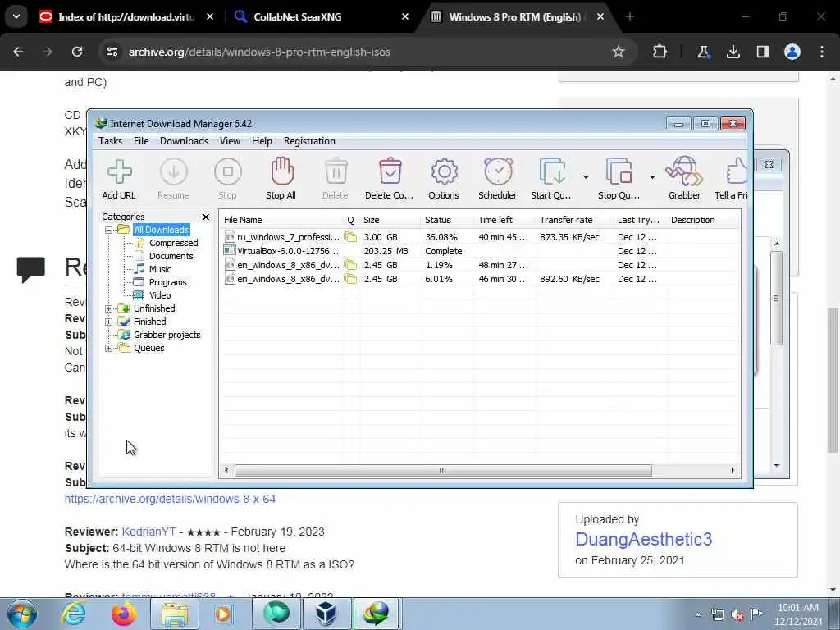This screenshot has height=630, width=840.
Task: Select the Programs category
Action: tap(167, 282)
